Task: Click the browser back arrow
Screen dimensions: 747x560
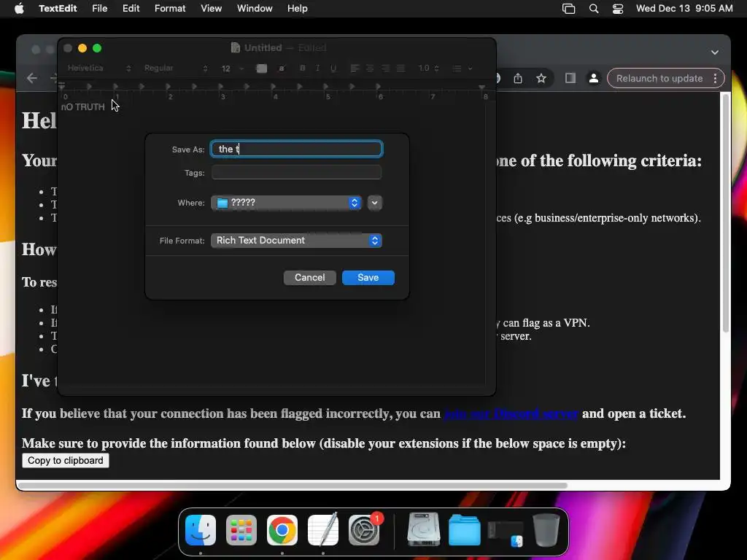Action: (32, 78)
